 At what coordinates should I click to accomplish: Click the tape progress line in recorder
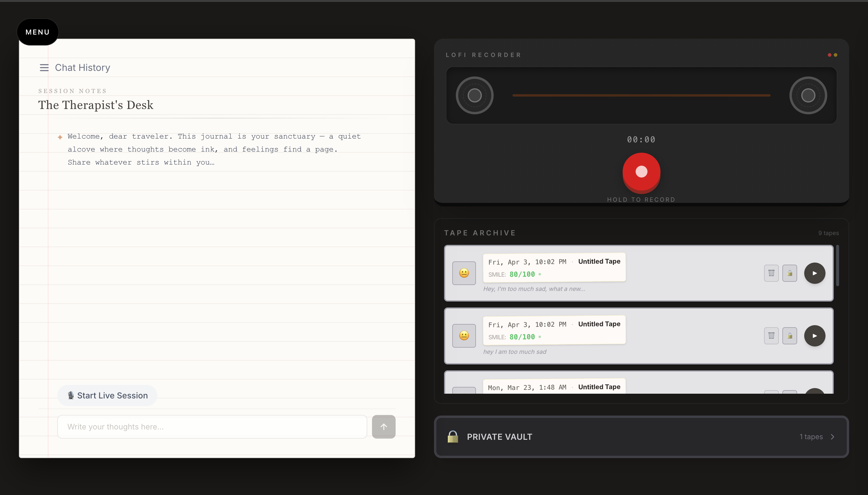coord(641,95)
